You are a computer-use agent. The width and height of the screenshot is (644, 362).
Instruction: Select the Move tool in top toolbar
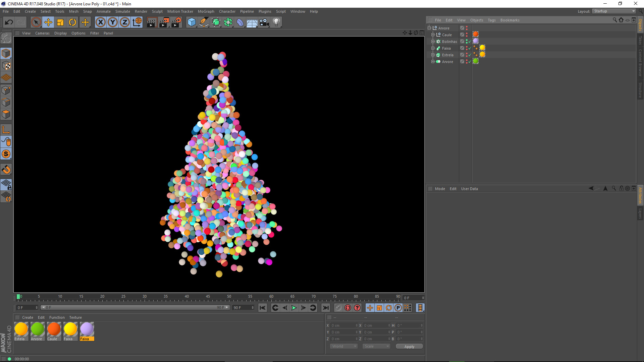48,22
